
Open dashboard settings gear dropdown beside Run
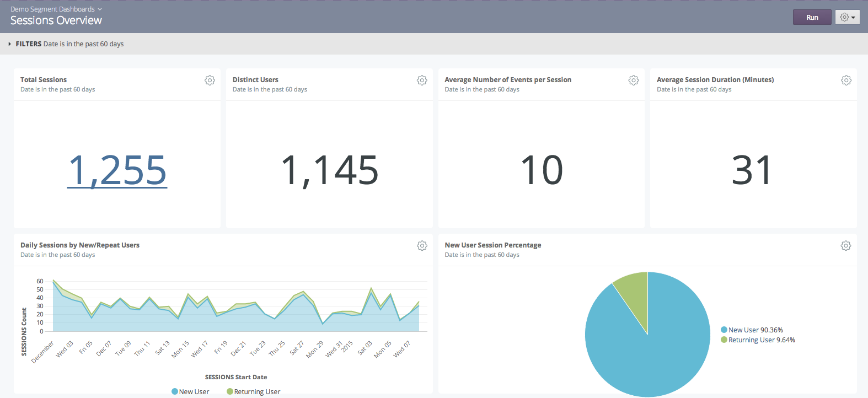click(847, 18)
